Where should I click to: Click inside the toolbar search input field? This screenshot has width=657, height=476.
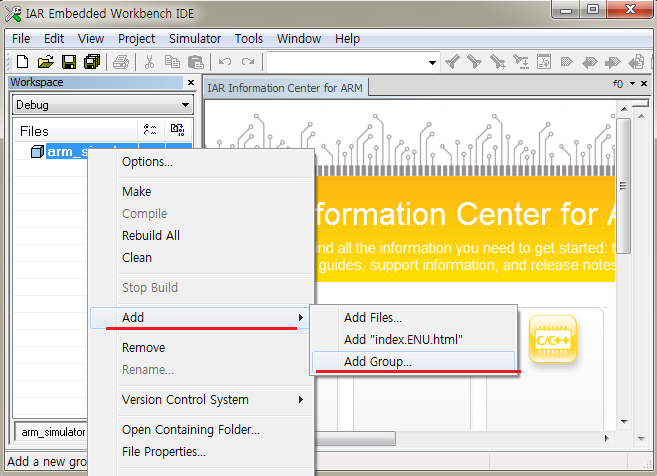click(347, 63)
